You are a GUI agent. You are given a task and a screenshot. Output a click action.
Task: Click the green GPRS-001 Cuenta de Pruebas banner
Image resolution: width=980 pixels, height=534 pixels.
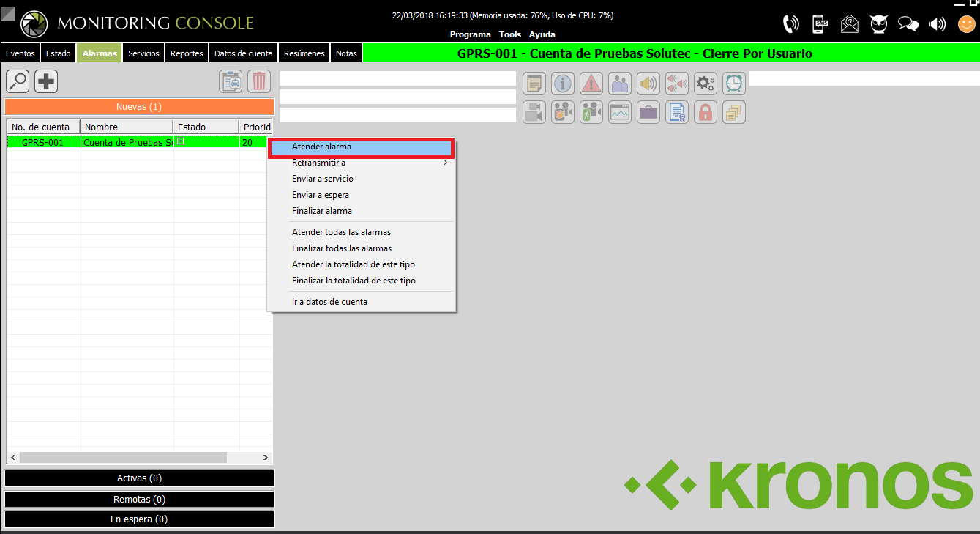point(671,53)
